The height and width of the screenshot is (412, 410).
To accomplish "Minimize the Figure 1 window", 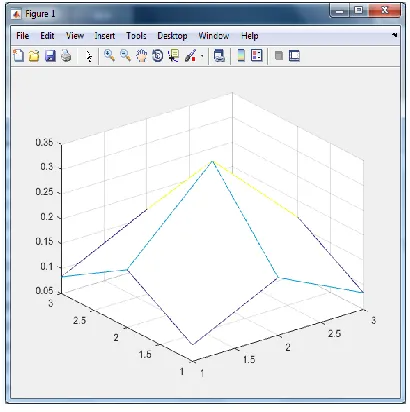I will click(339, 11).
